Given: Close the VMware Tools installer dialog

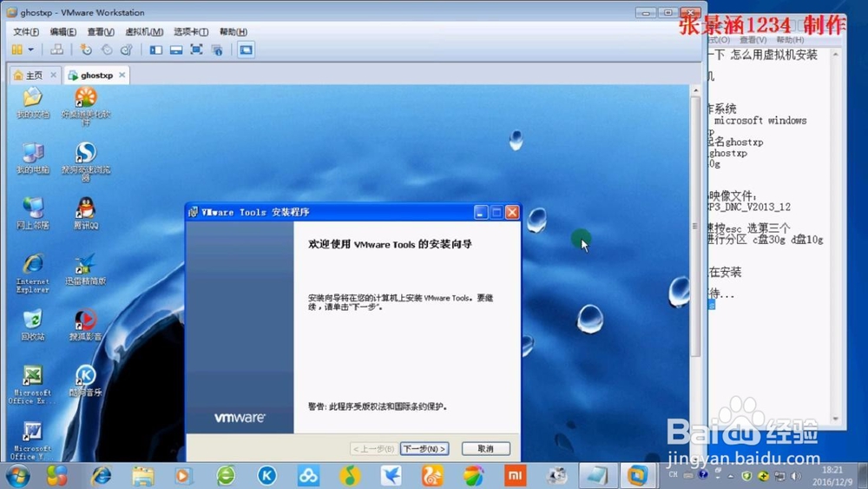Looking at the screenshot, I should click(513, 212).
